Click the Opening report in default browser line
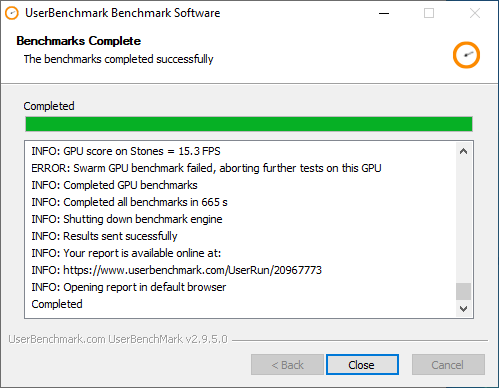 point(129,287)
